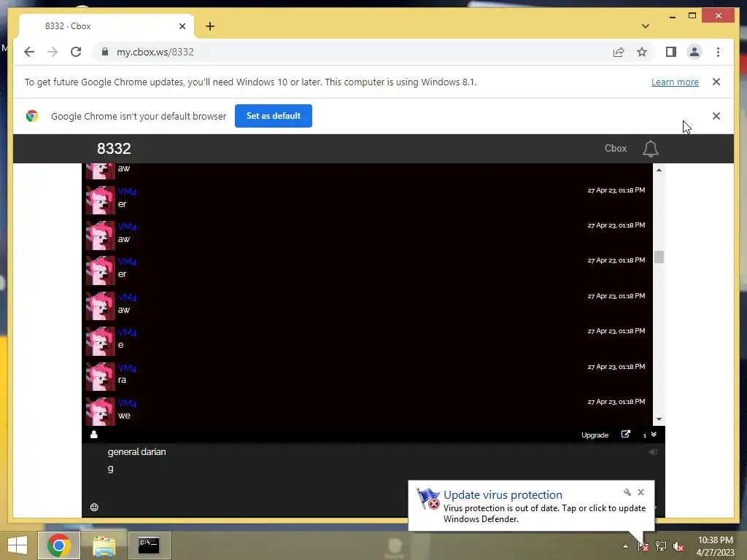Click the avatar beside the ra message

point(101,376)
